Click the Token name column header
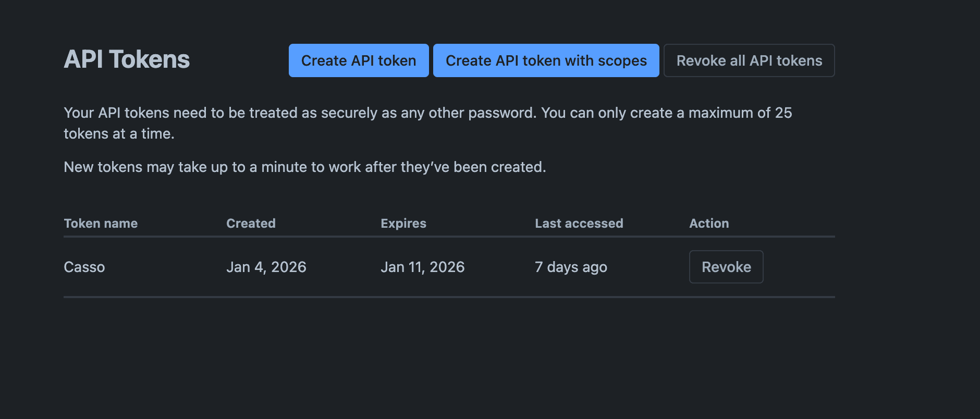This screenshot has height=419, width=980. (101, 223)
